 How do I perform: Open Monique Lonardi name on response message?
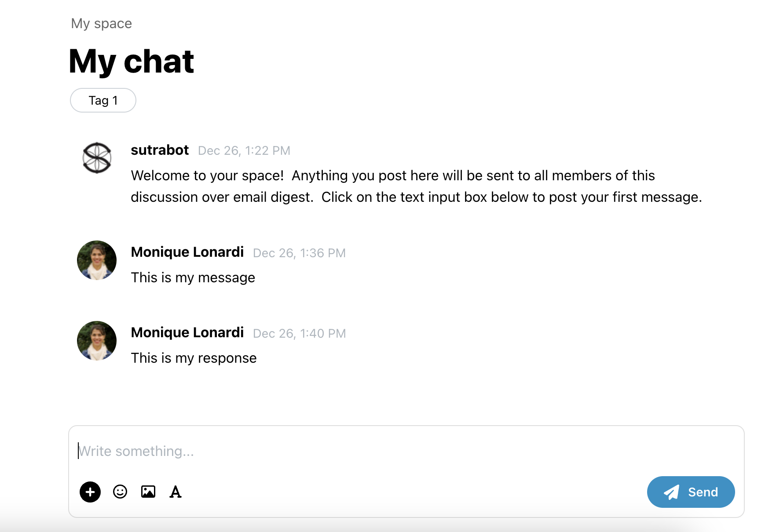(x=187, y=332)
